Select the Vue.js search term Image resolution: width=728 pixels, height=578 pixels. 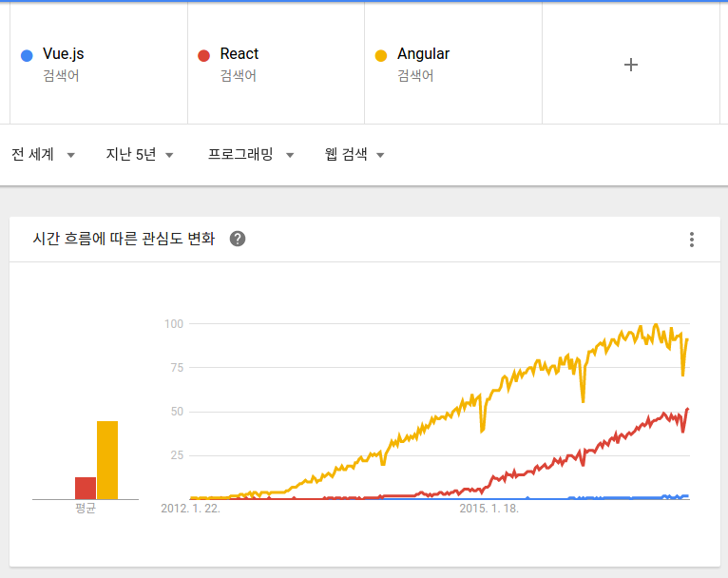coord(64,54)
